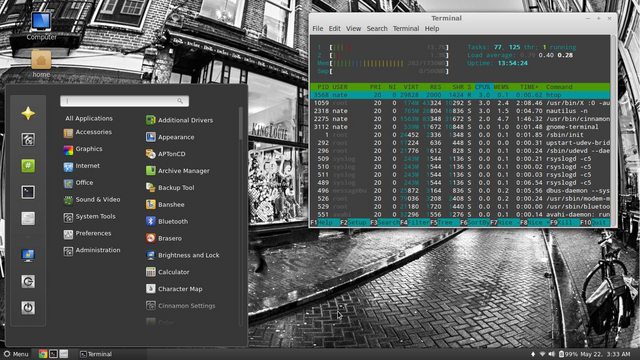Launch the Brasero disc burner
The image size is (640, 360).
tap(164, 238)
